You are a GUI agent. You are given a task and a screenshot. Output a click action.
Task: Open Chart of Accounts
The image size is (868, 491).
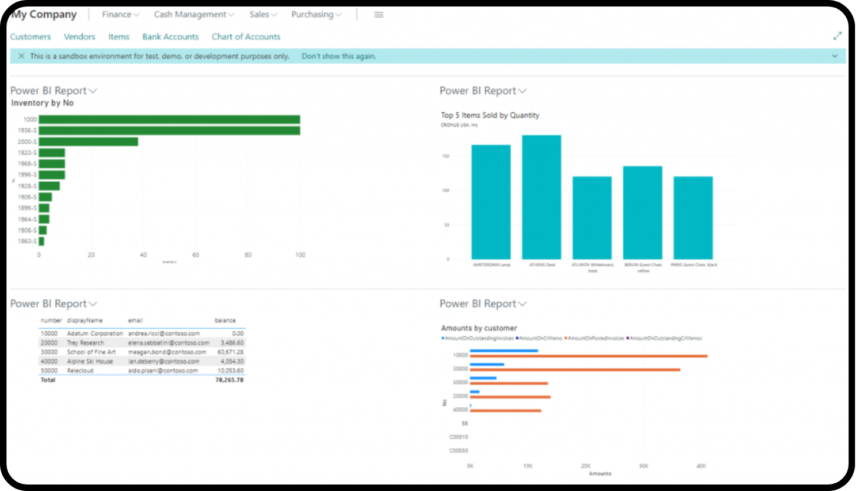click(x=246, y=37)
